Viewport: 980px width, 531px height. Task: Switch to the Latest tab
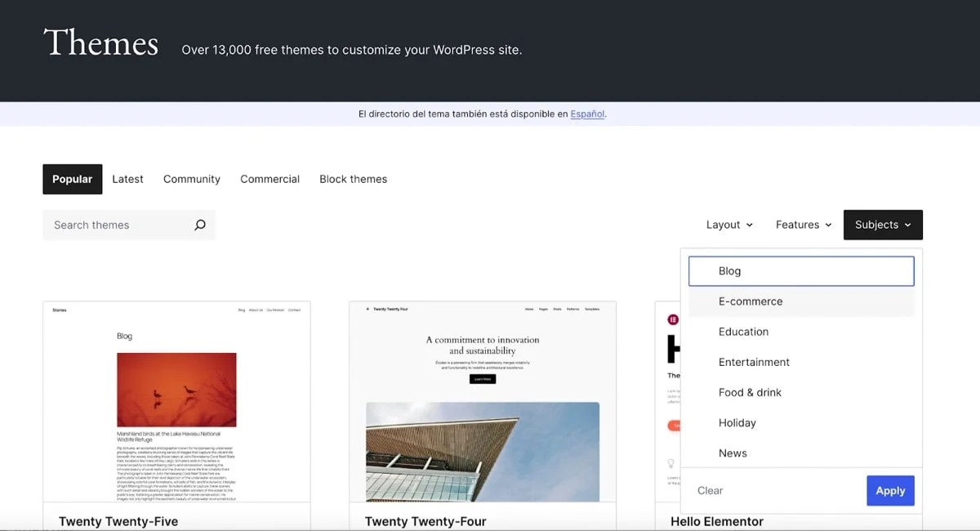coord(127,179)
